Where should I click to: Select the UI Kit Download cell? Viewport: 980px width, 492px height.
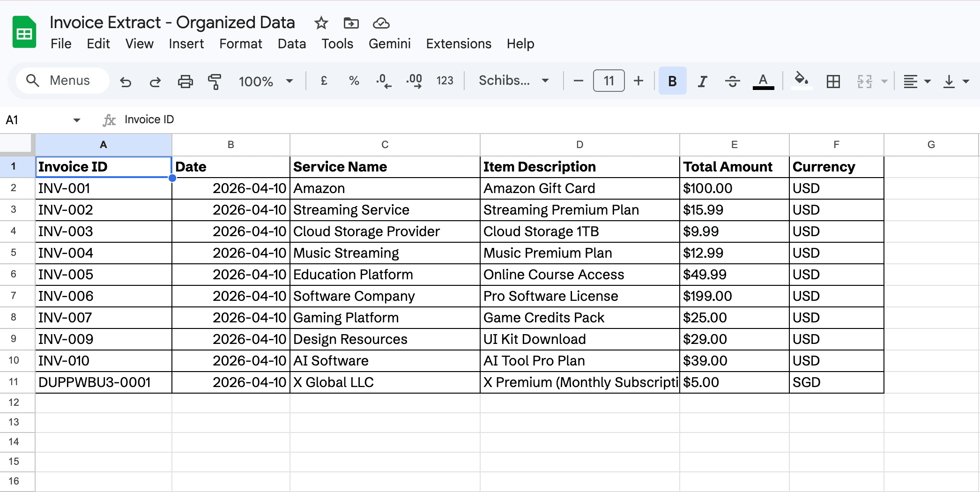point(579,339)
